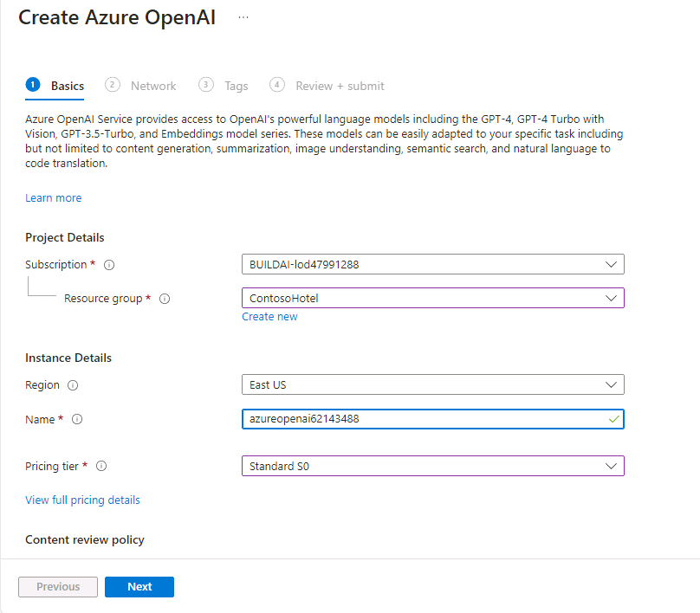Show info tooltip for Pricing tier
This screenshot has width=700, height=613.
(101, 466)
